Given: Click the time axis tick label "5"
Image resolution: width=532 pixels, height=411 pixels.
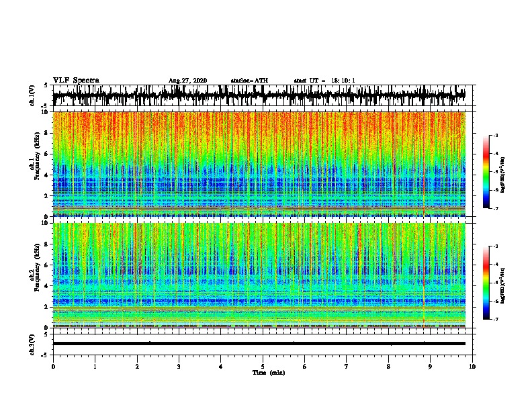Looking at the screenshot, I should [x=263, y=367].
